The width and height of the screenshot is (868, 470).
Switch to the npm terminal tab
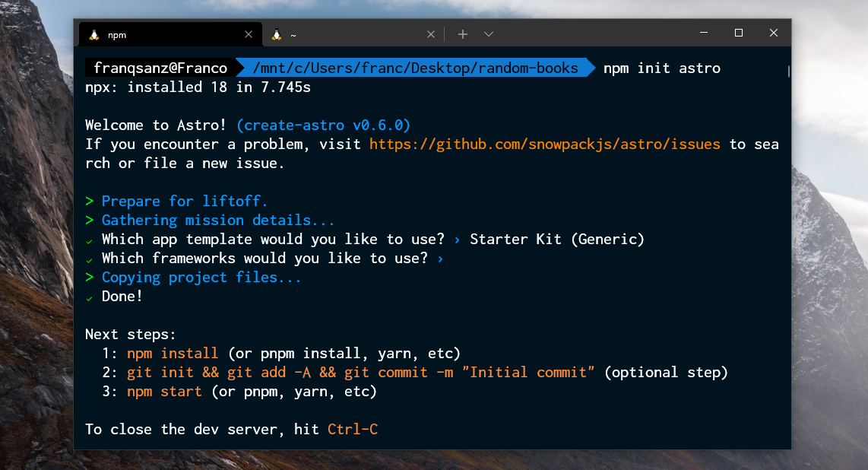(x=169, y=34)
